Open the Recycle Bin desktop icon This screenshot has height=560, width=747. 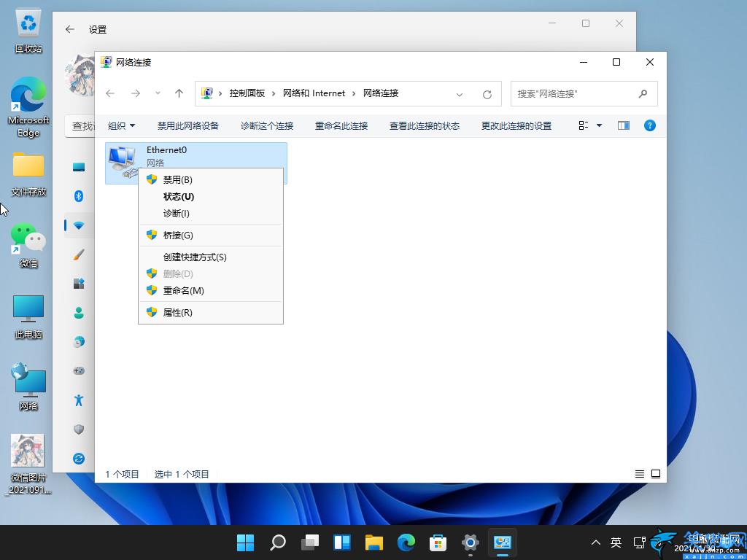[x=28, y=31]
